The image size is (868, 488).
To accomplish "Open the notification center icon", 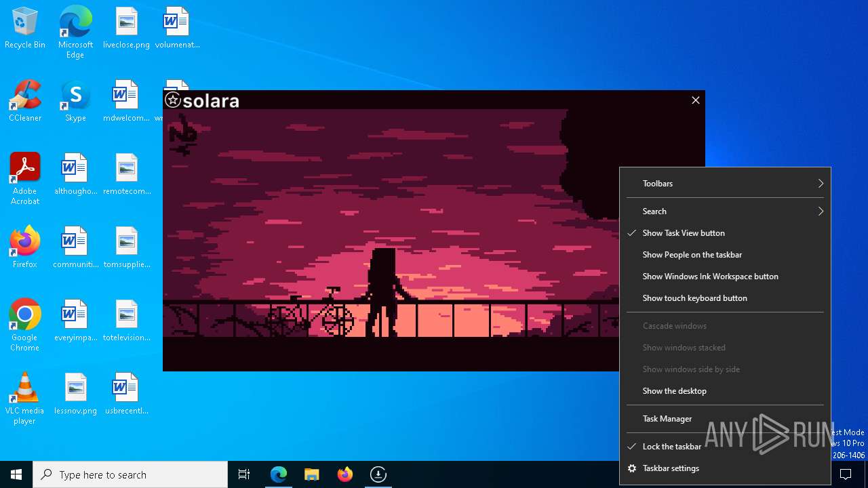I will pos(846,474).
